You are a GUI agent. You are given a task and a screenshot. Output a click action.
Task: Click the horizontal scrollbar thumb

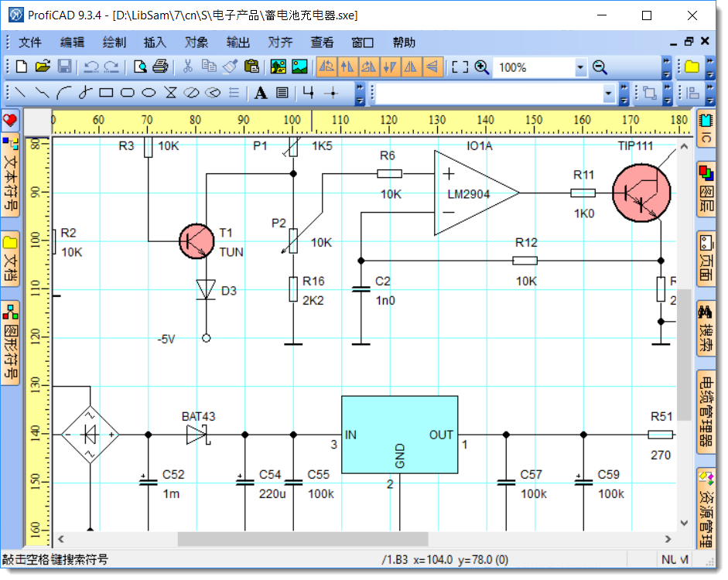302,539
